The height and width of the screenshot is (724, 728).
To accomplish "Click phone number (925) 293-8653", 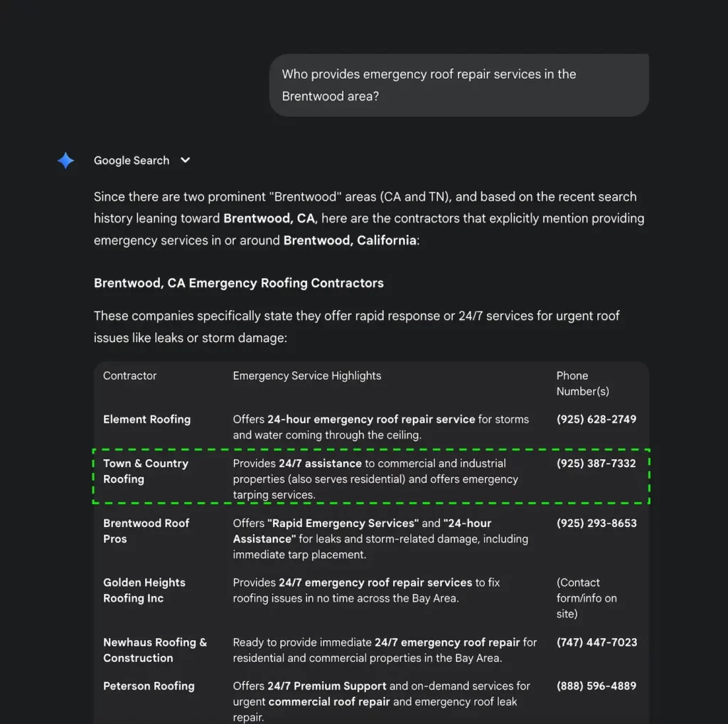I will tap(596, 523).
